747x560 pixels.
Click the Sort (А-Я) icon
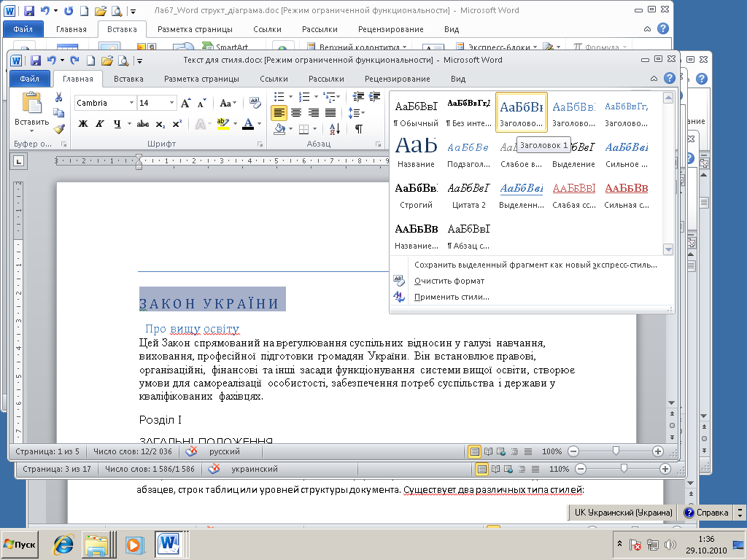[335, 128]
